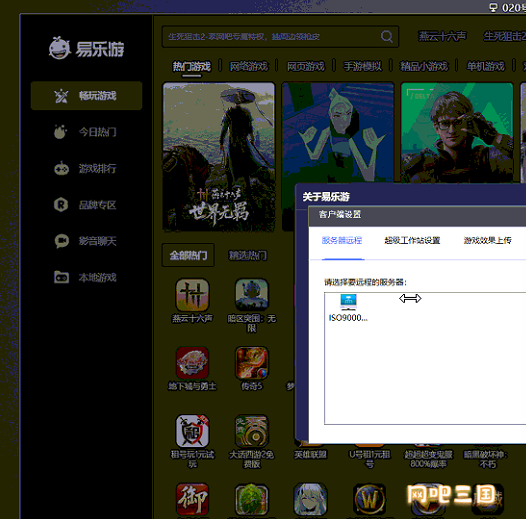Click the 燕云十六声 hot keyword link
Viewport: 526px width, 519px height.
coord(442,36)
